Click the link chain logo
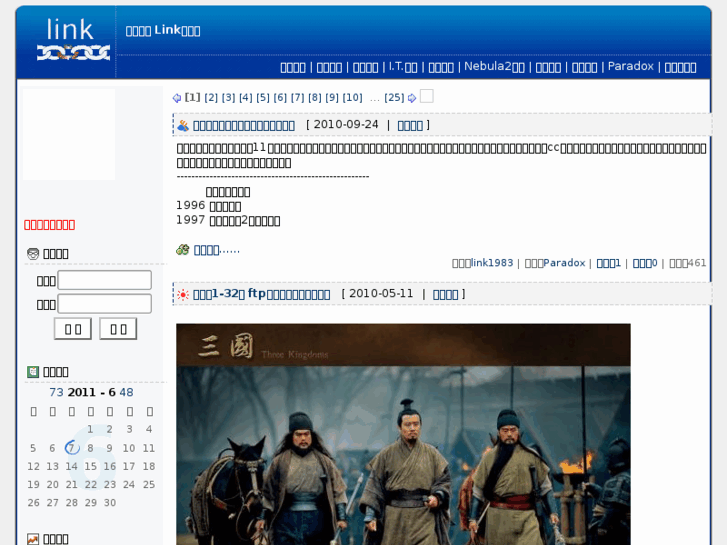727x545 pixels. pos(73,39)
